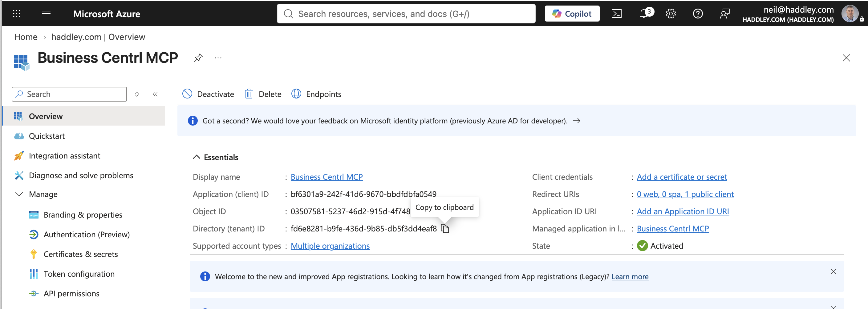Open the feedback person icon
This screenshot has height=309, width=868.
(725, 14)
